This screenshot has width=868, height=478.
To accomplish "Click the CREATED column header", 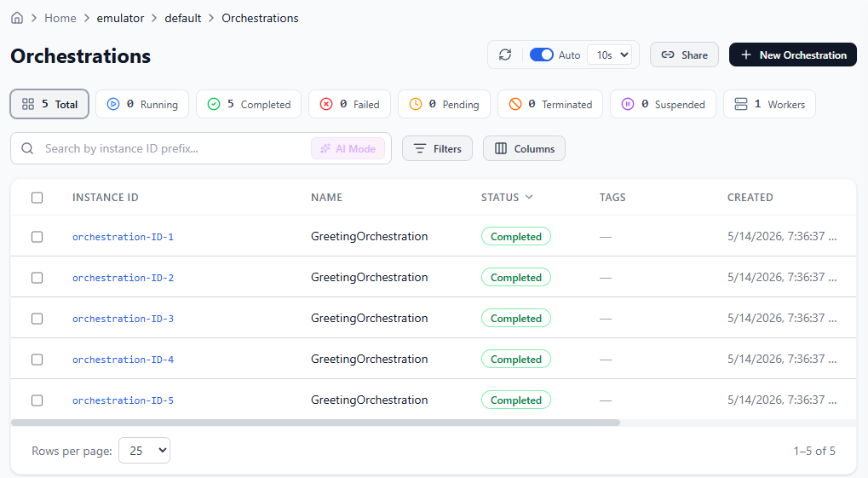I will 750,197.
